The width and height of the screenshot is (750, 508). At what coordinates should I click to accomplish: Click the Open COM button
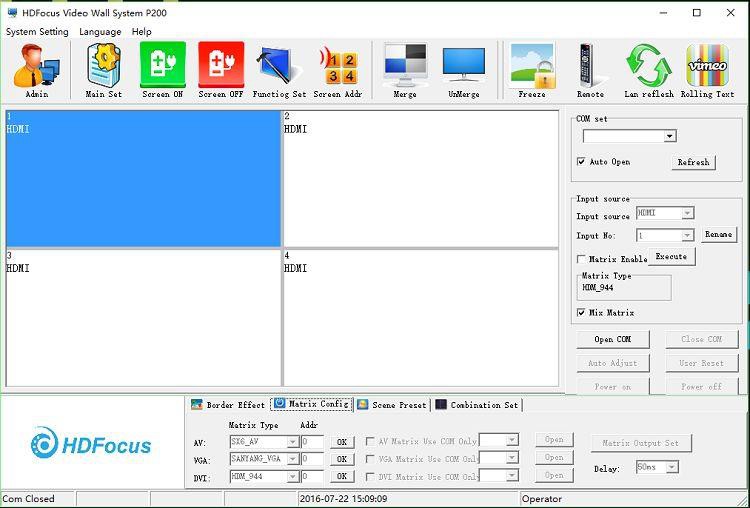point(612,340)
